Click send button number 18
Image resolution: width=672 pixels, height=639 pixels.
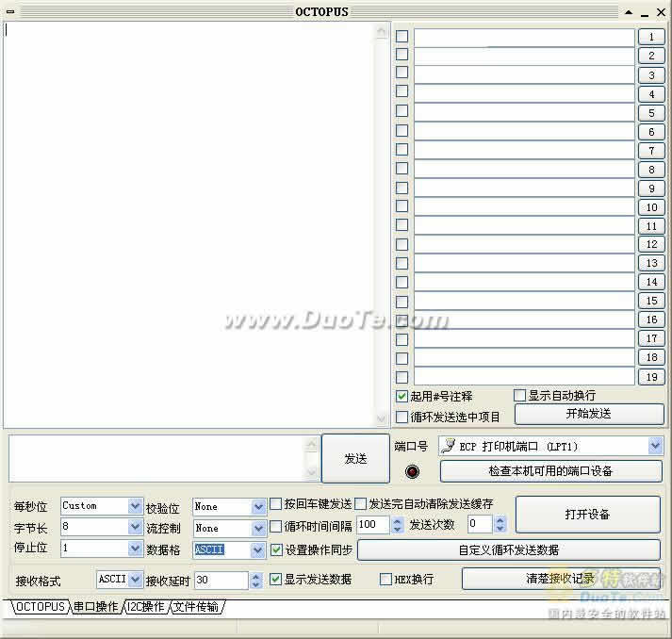tap(651, 357)
